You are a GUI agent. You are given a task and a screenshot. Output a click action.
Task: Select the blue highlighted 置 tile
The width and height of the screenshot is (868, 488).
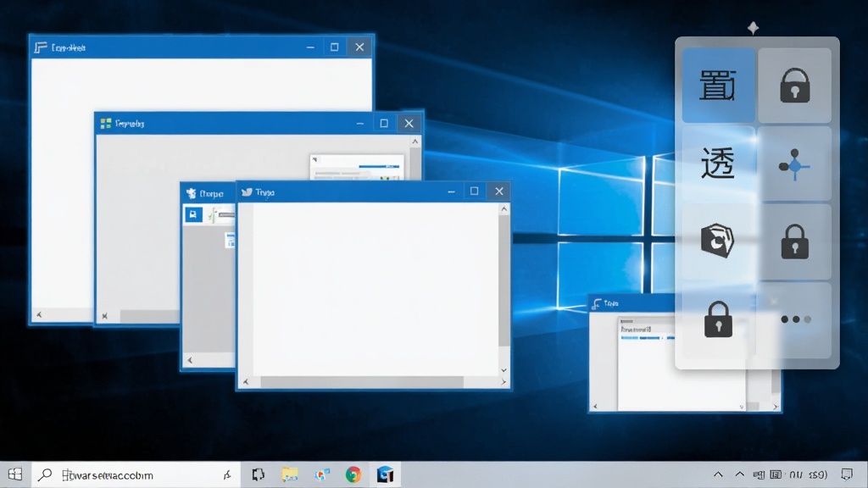[x=718, y=86]
